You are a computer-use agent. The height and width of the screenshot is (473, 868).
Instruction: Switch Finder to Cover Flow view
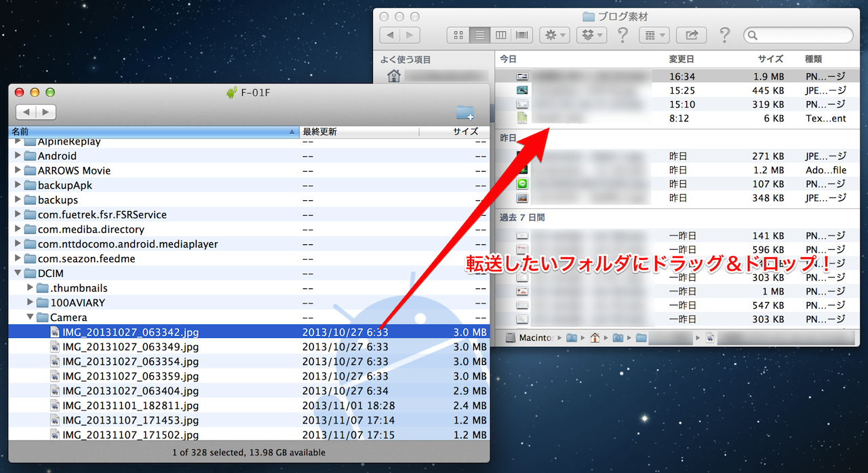click(x=522, y=35)
